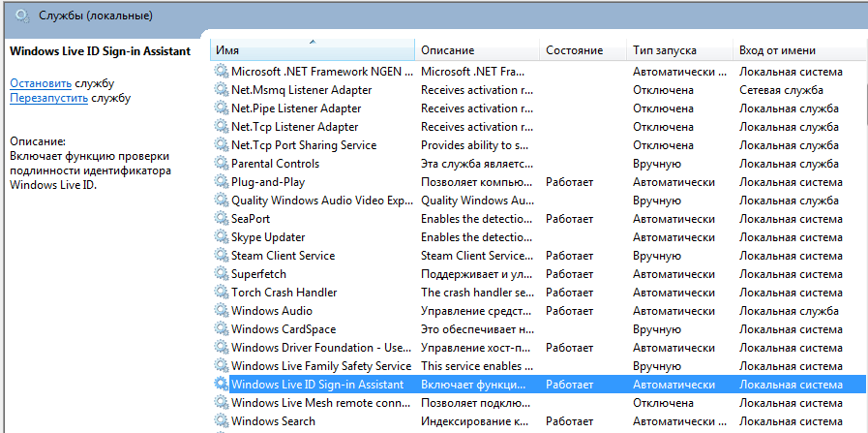
Task: Click gear icon of Windows Audio service
Action: (x=222, y=311)
